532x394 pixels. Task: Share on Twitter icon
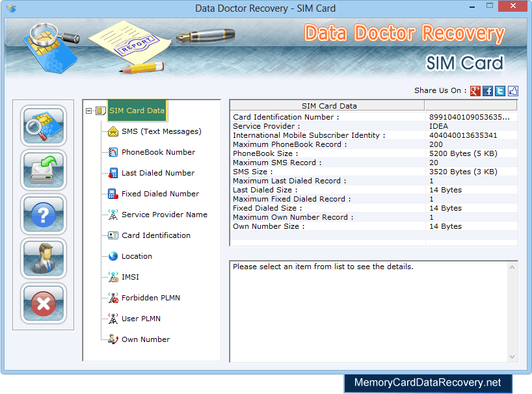pyautogui.click(x=500, y=91)
